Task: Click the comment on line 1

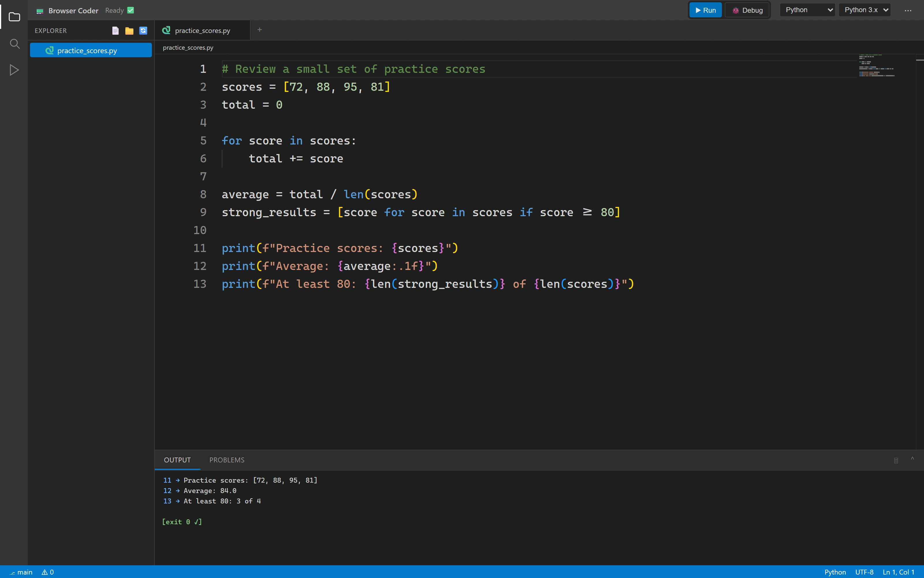Action: pos(353,69)
